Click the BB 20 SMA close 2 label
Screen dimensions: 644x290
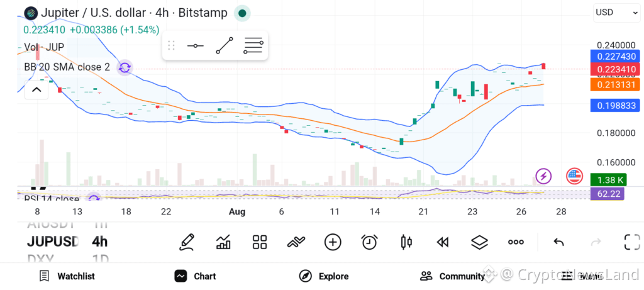click(x=67, y=67)
